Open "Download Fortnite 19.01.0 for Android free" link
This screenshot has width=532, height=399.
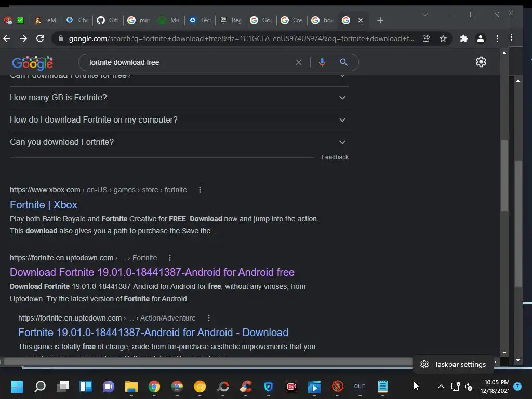152,272
